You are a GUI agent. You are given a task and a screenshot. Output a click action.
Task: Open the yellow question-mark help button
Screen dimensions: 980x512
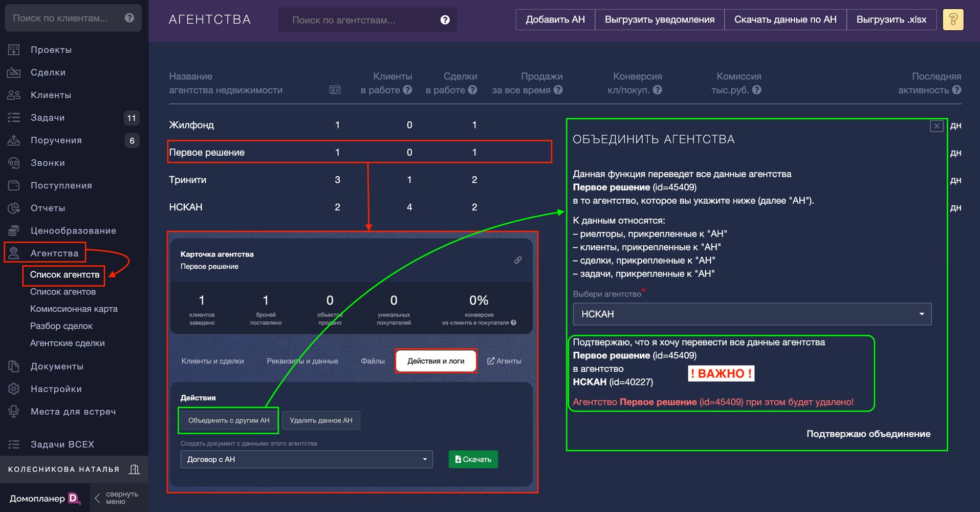pyautogui.click(x=953, y=19)
